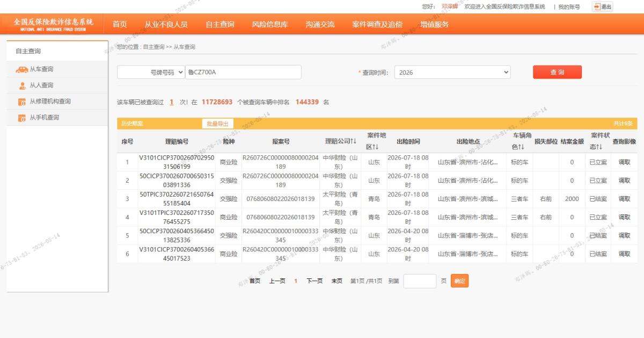Click 调取 for row 2 claim

coord(624,181)
